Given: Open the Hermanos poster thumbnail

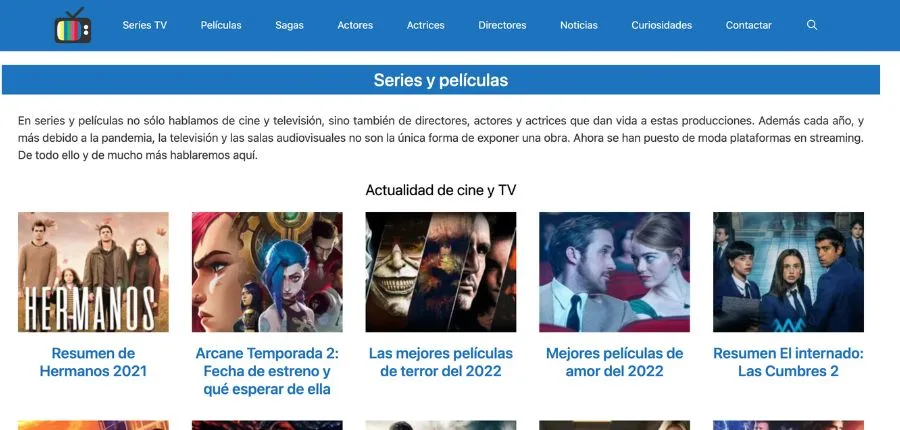Looking at the screenshot, I should [94, 272].
